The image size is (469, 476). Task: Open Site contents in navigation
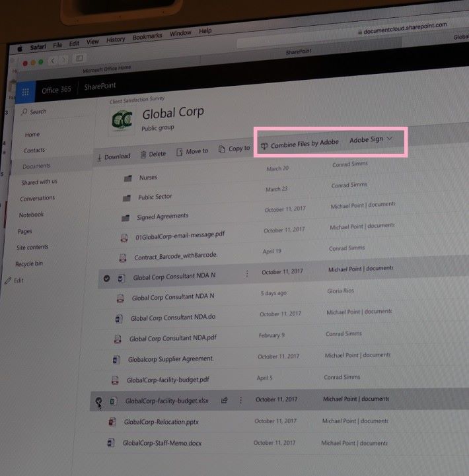pos(32,247)
